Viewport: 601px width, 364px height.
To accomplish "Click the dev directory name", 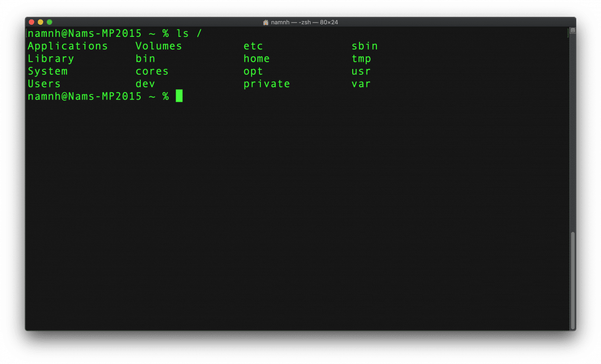I will click(145, 84).
